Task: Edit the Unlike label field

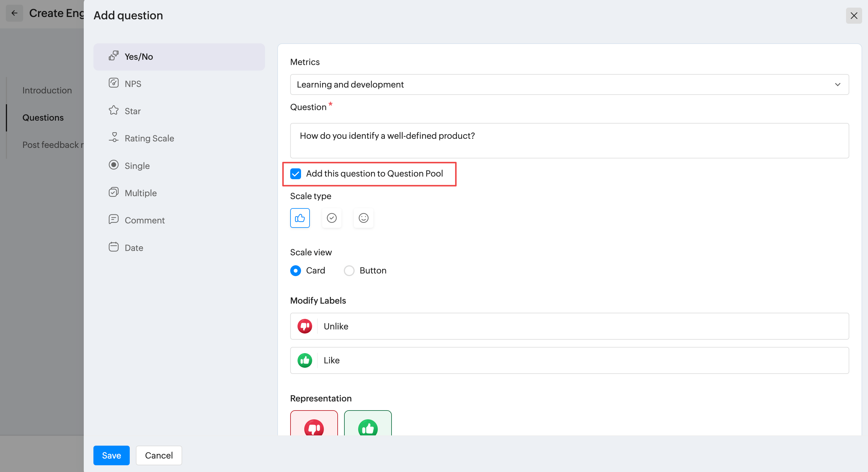Action: [x=569, y=326]
